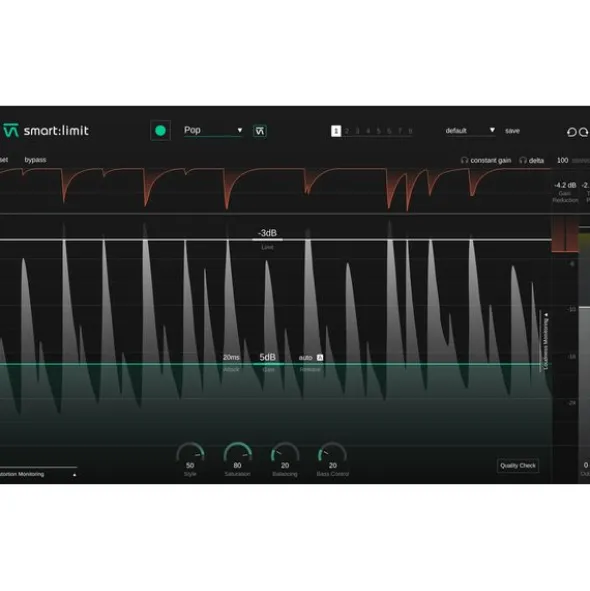Screen dimensions: 590x591
Task: Toggle bypass
Action: tap(35, 160)
